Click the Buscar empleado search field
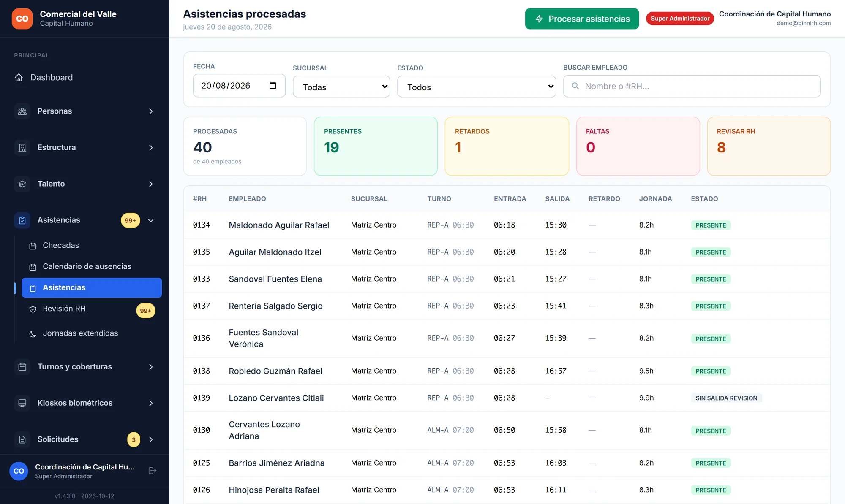The width and height of the screenshot is (845, 504). point(692,86)
